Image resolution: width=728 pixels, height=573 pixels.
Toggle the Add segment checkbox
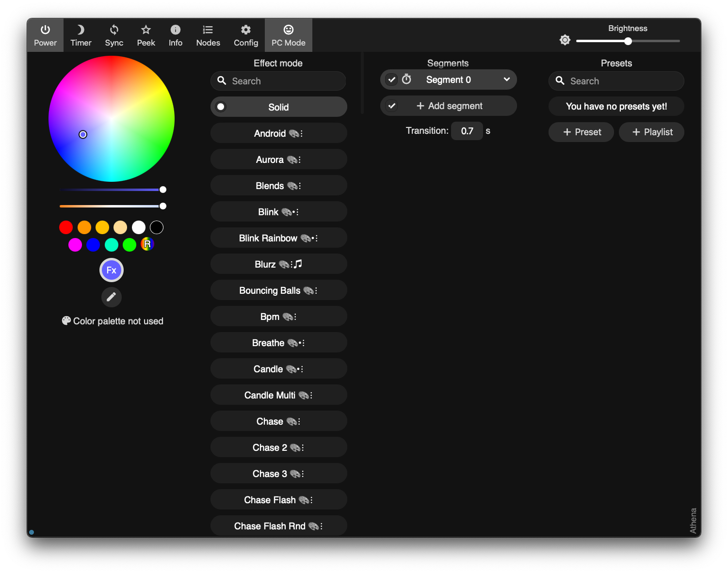392,106
